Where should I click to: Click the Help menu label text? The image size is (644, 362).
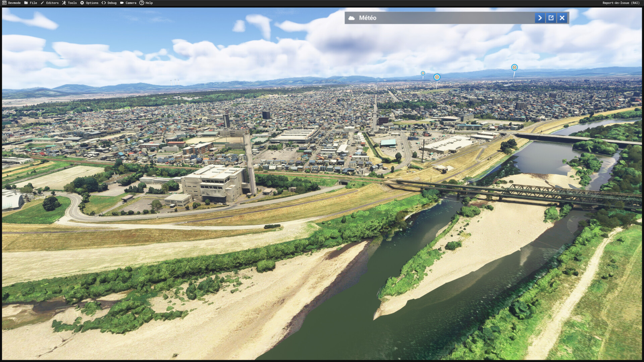[x=149, y=3]
